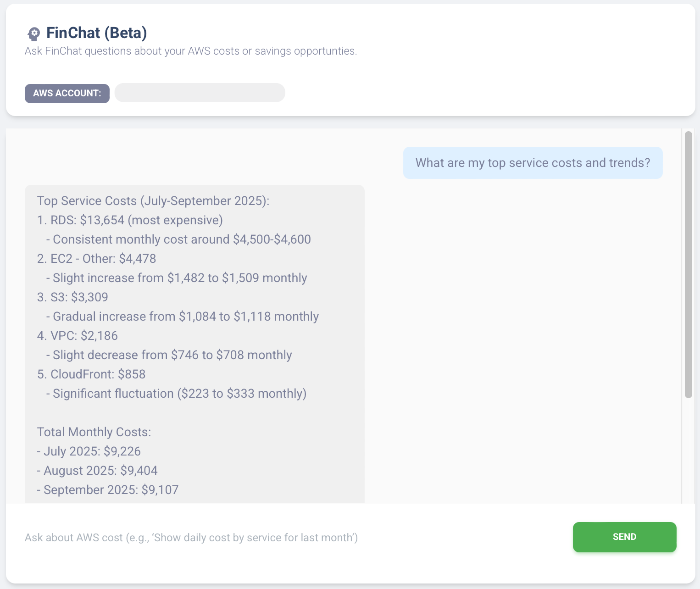
Task: Click the AWS ACCOUNT label badge
Action: pyautogui.click(x=67, y=93)
